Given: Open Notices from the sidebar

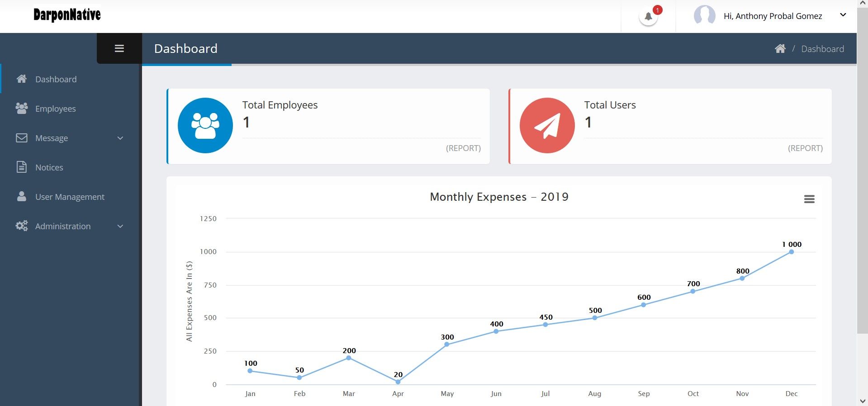Looking at the screenshot, I should [x=49, y=167].
